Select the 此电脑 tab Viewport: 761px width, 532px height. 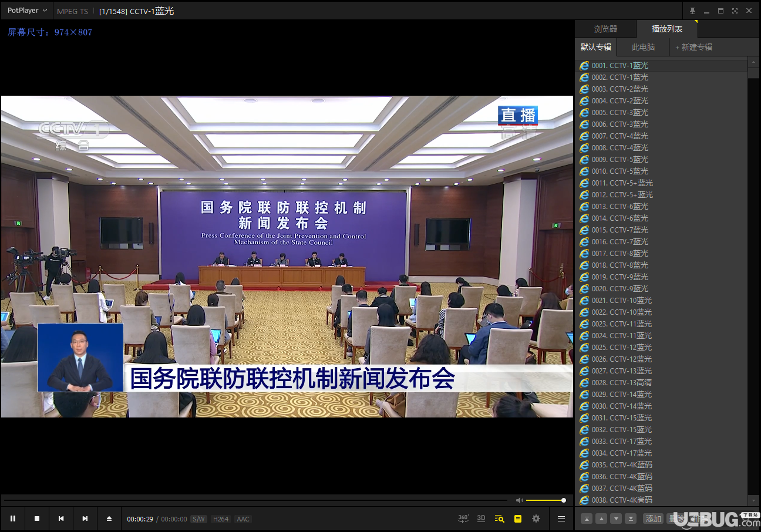[643, 47]
